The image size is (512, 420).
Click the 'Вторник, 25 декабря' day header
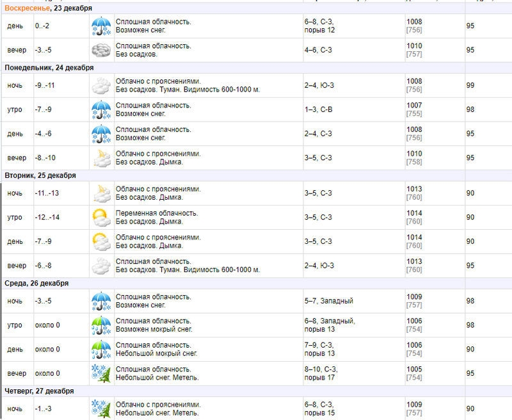pyautogui.click(x=40, y=175)
